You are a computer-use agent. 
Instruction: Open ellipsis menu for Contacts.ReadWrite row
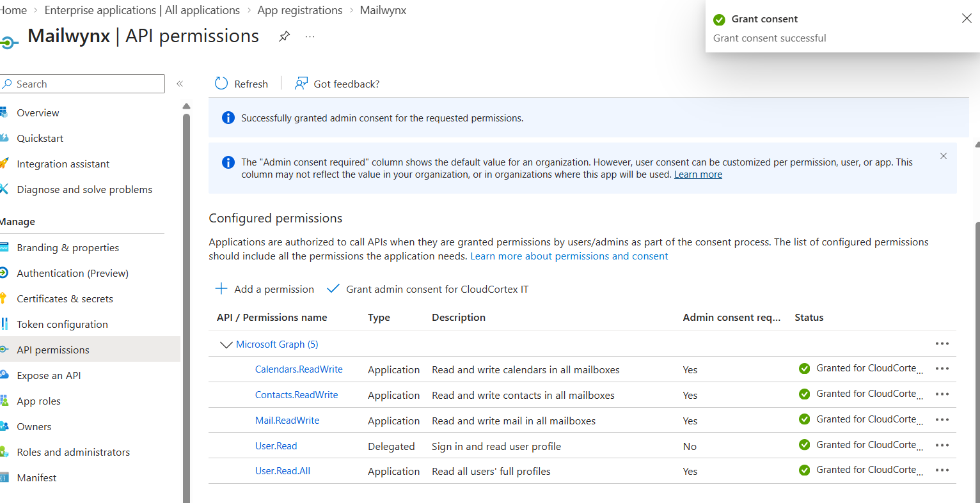[x=942, y=394]
